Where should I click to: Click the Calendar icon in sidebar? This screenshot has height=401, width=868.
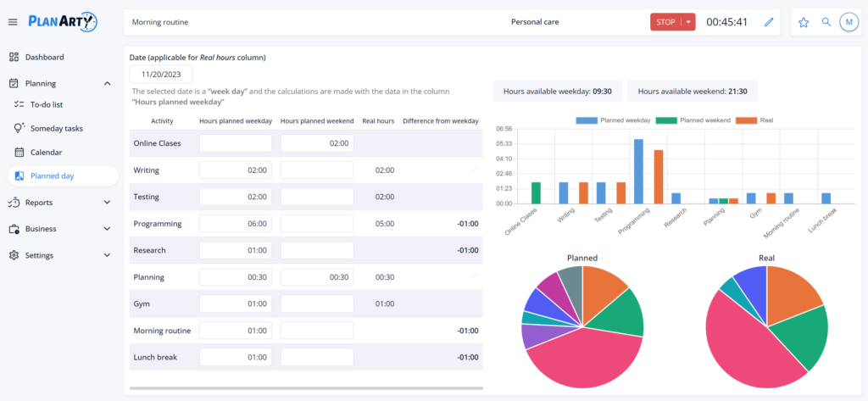coord(20,152)
